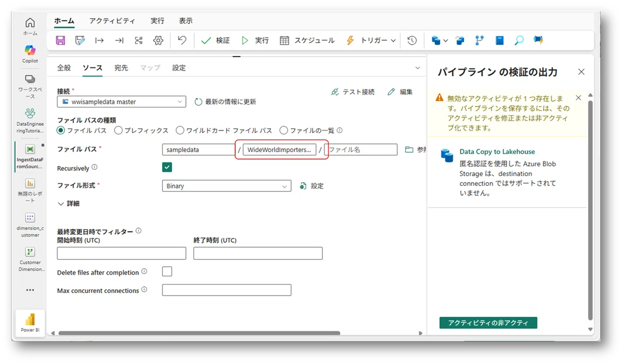The height and width of the screenshot is (364, 623).
Task: Click テスト接続 button
Action: point(353,92)
